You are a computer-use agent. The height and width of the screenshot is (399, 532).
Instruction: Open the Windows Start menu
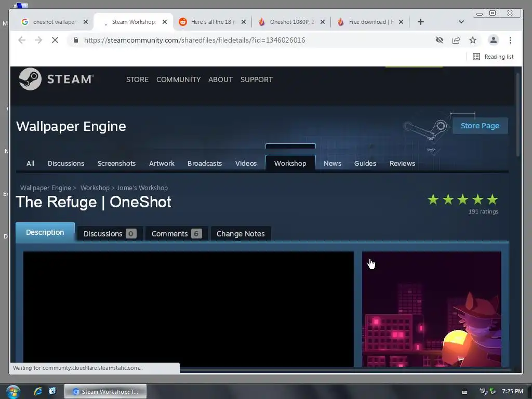click(13, 392)
